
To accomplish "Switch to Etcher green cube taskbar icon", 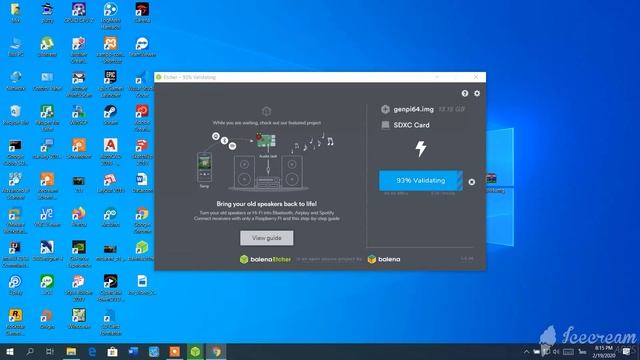I will (195, 351).
